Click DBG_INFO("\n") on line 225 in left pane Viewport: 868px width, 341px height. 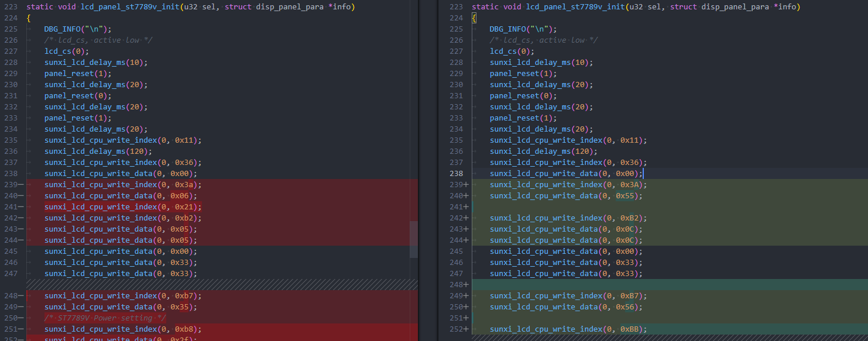click(77, 29)
